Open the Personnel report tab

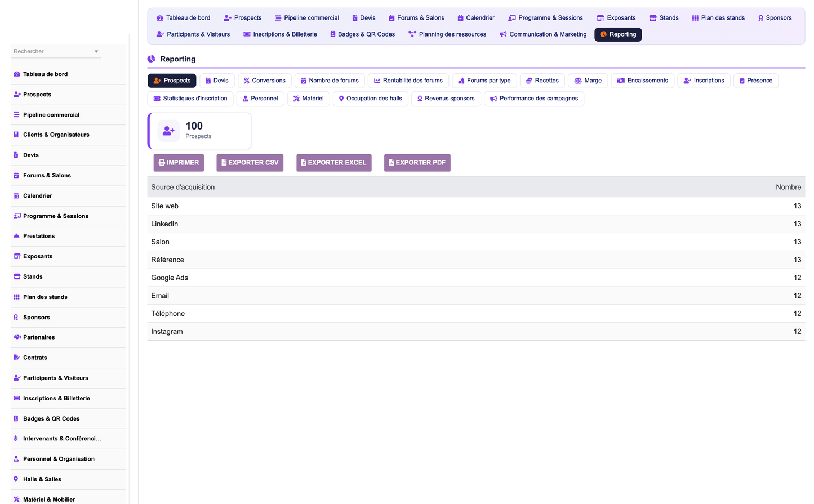(x=260, y=99)
